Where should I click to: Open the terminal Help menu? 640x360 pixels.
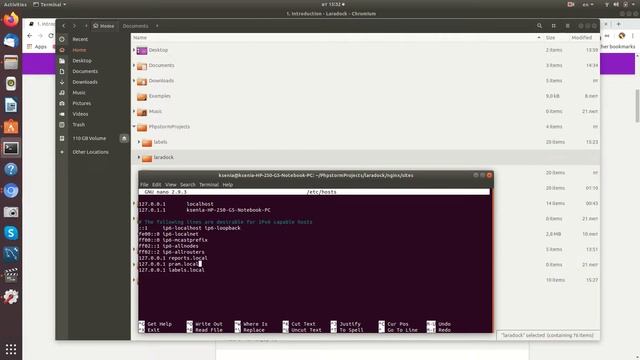click(x=228, y=184)
